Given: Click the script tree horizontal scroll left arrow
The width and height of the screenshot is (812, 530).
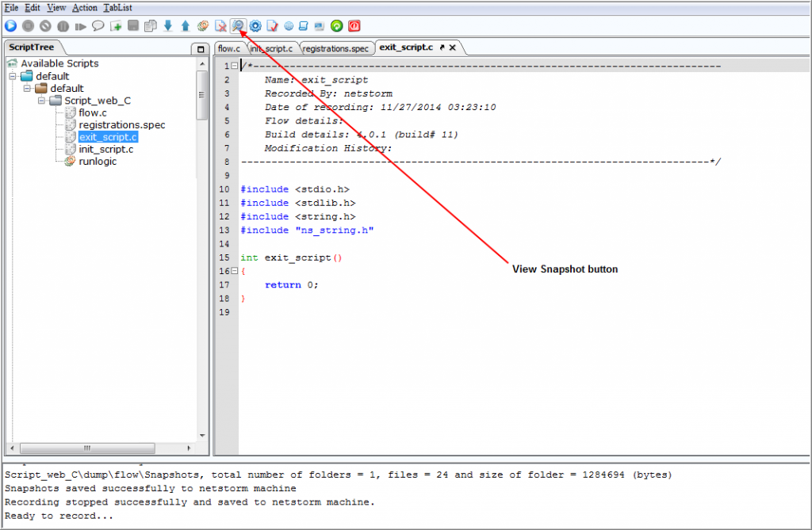Looking at the screenshot, I should click(x=12, y=448).
